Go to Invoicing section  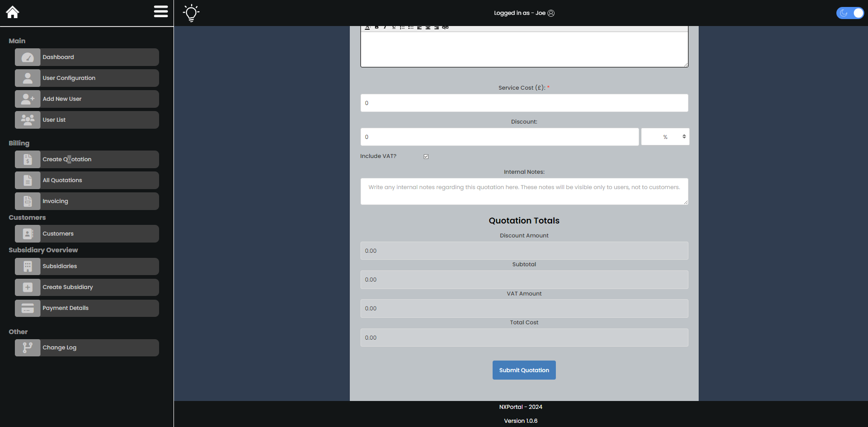[87, 201]
